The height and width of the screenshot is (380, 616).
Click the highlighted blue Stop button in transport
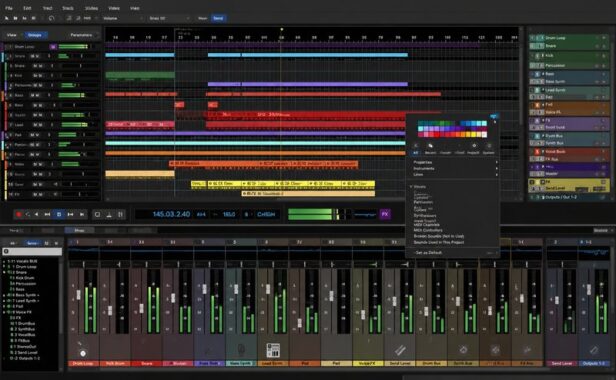tap(59, 214)
